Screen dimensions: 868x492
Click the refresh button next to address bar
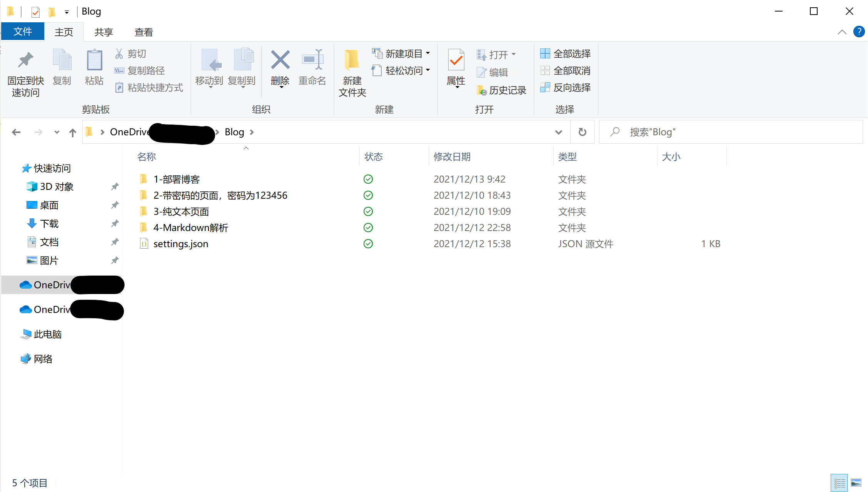pos(582,132)
